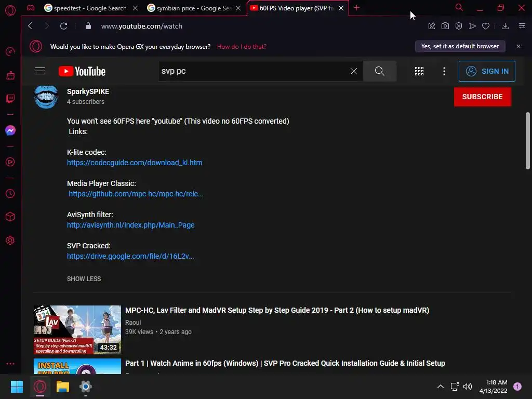This screenshot has width=532, height=399.
Task: Open the pinboards edit icon in address bar
Action: point(432,26)
